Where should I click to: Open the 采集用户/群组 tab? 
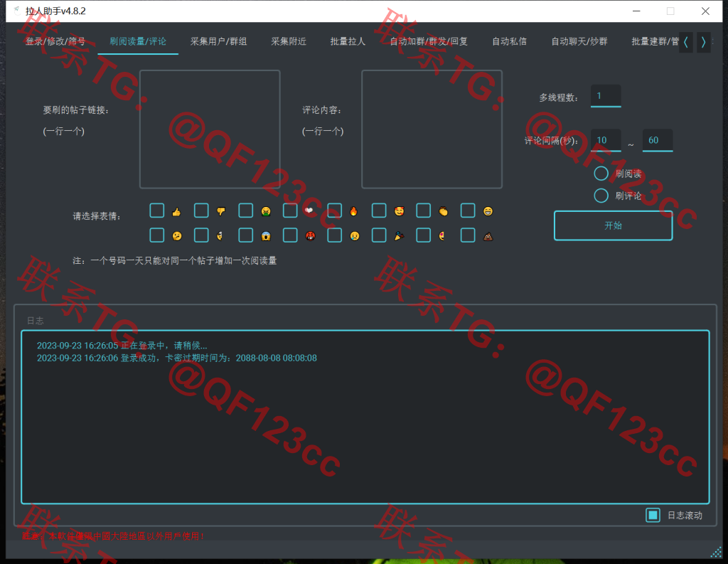[219, 41]
